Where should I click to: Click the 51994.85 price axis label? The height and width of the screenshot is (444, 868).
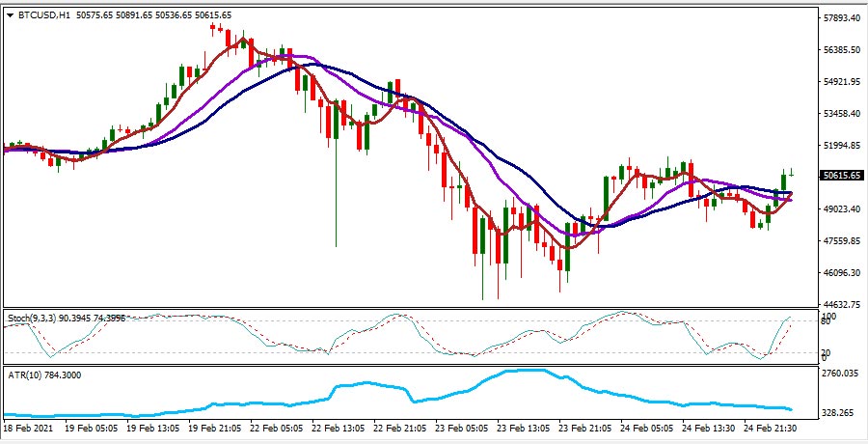(x=840, y=146)
